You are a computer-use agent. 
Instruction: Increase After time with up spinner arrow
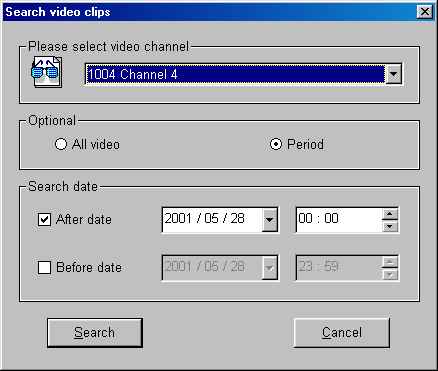coord(390,214)
